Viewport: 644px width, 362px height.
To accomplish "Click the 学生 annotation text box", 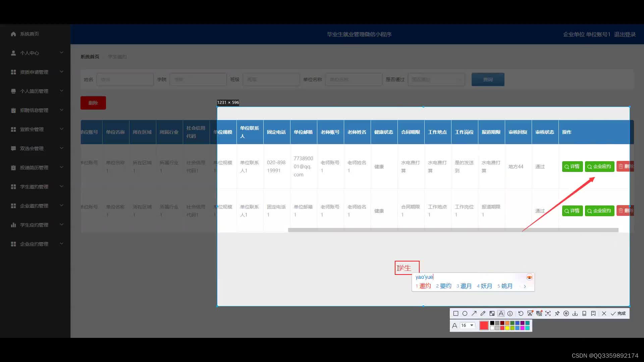I will (407, 268).
